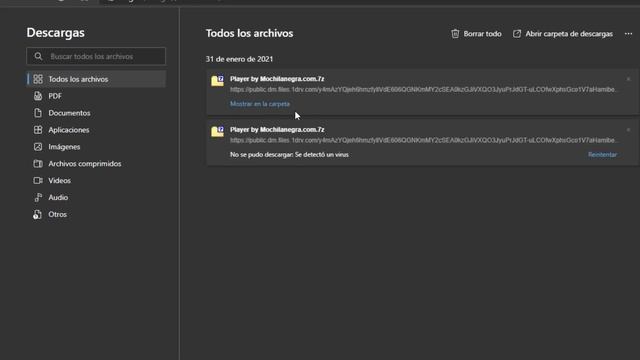Focus the "Buscar todos los archivos" field

(x=96, y=56)
